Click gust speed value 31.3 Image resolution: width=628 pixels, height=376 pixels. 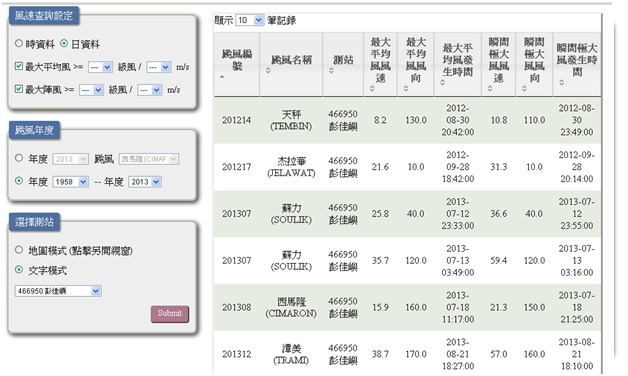[499, 167]
